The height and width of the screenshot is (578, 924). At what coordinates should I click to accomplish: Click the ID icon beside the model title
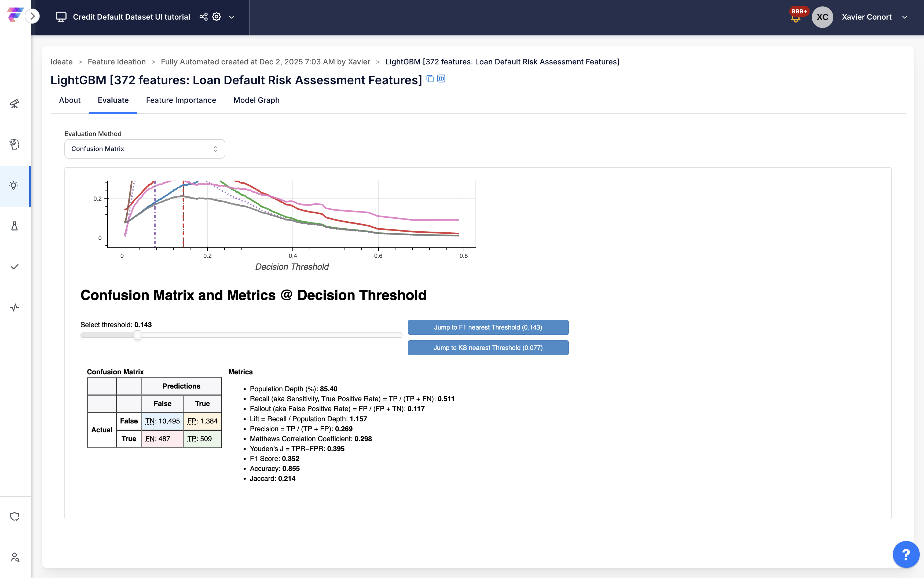(x=441, y=79)
